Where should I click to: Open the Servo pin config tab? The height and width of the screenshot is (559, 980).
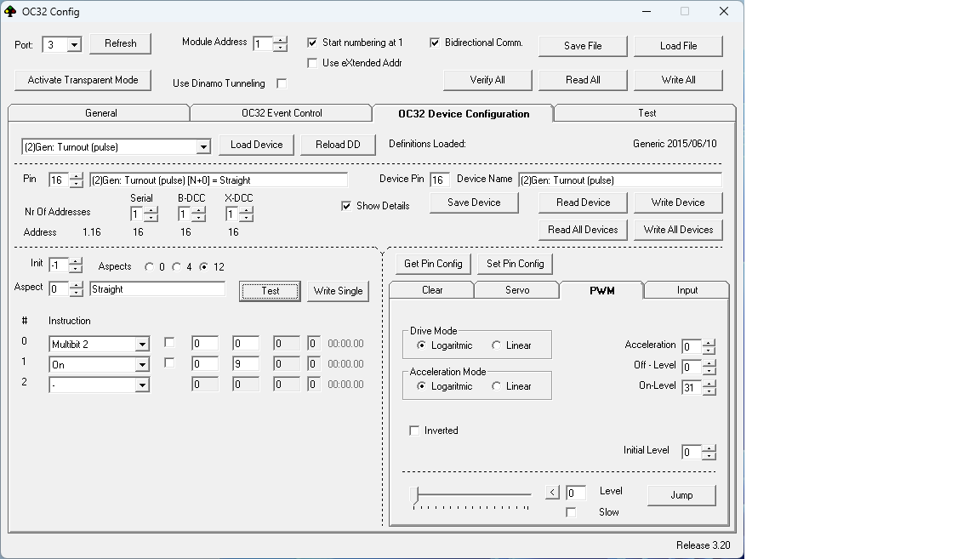click(516, 290)
